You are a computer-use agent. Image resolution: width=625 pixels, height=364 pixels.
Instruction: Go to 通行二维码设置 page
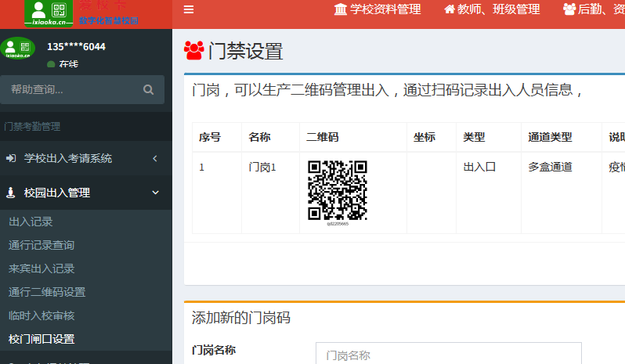tap(47, 292)
